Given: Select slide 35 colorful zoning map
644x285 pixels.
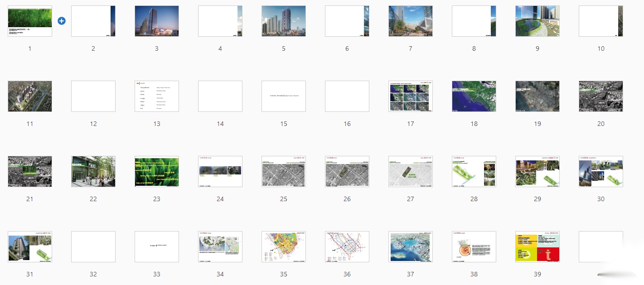Looking at the screenshot, I should (284, 246).
